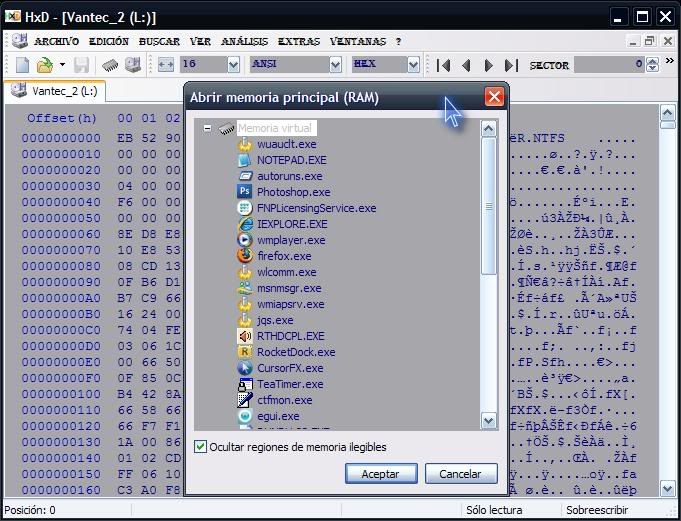Screen dimensions: 681x521
Task: Click the process list scrollbar thumb
Action: (x=489, y=206)
